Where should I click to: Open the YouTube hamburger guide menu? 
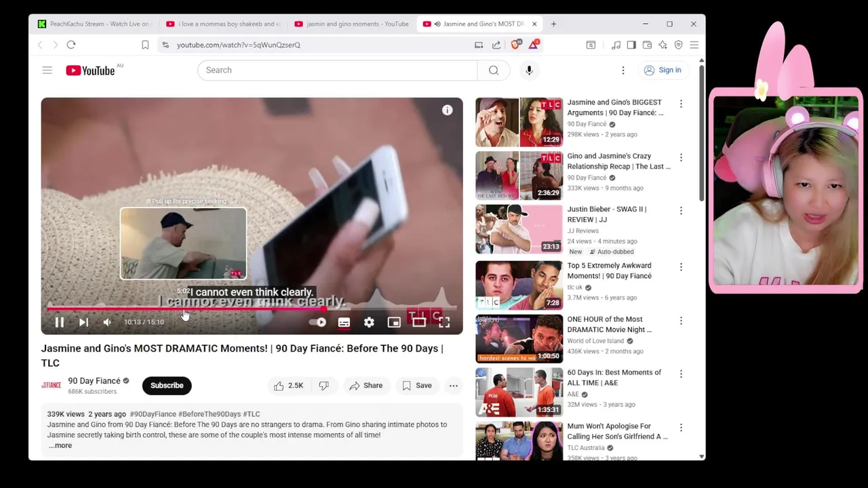pyautogui.click(x=47, y=70)
